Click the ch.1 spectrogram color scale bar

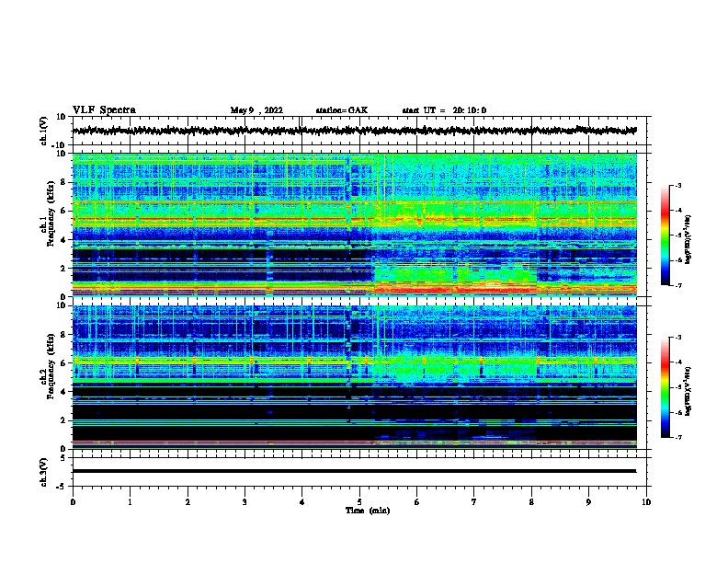665,236
